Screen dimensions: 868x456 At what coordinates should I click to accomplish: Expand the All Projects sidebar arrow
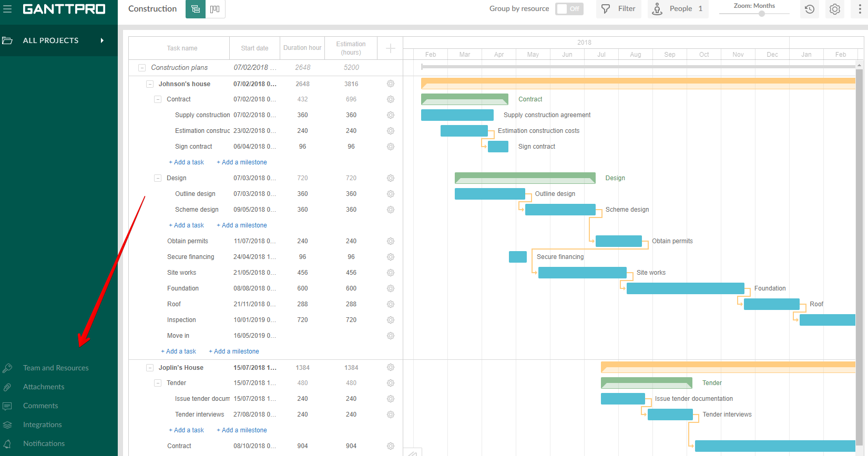[x=102, y=40]
